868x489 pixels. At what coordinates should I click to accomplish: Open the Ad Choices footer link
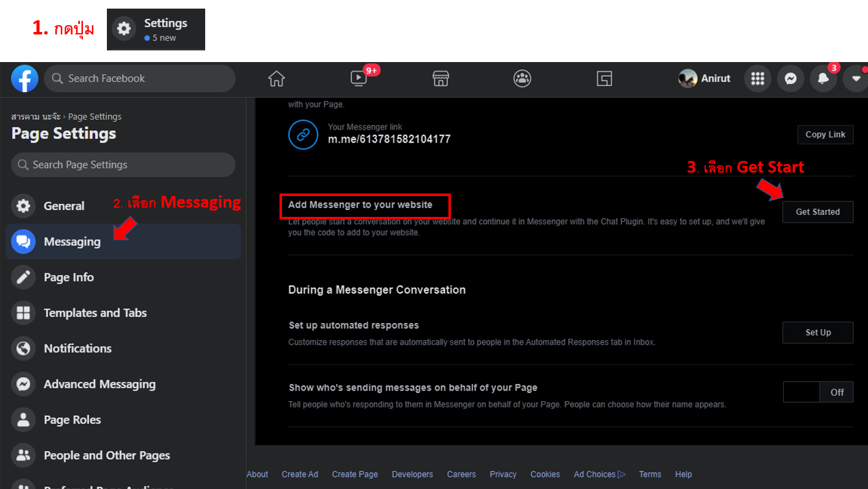[x=600, y=474]
